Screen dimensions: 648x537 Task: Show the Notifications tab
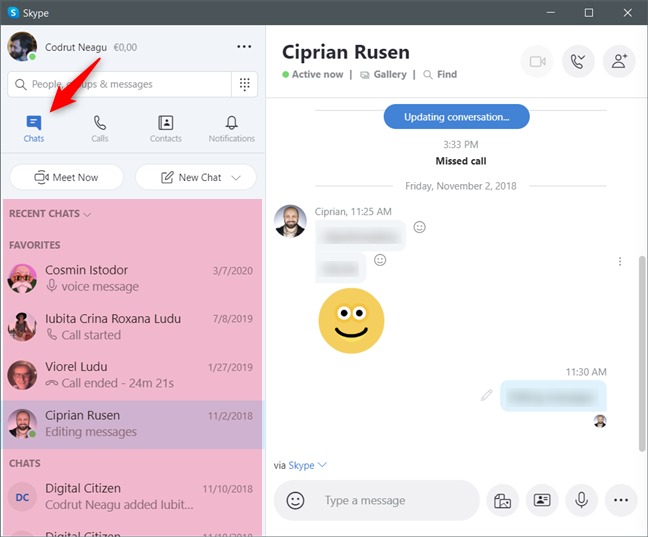(x=231, y=129)
